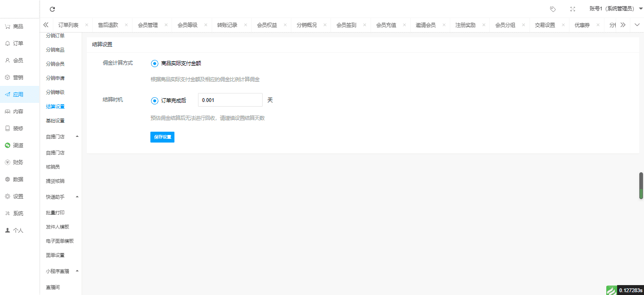Open 分销等级 in the submenu

click(x=55, y=92)
